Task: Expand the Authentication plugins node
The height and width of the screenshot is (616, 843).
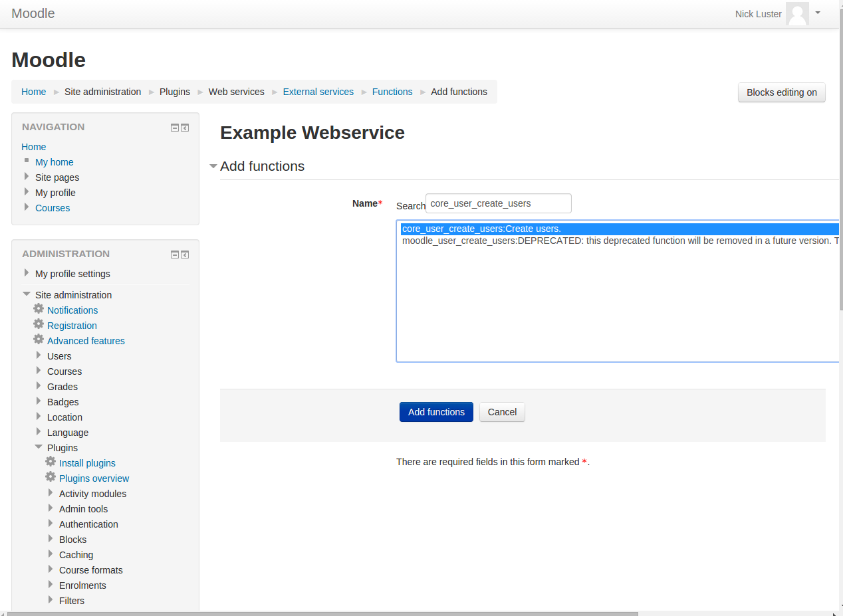Action: click(x=51, y=524)
